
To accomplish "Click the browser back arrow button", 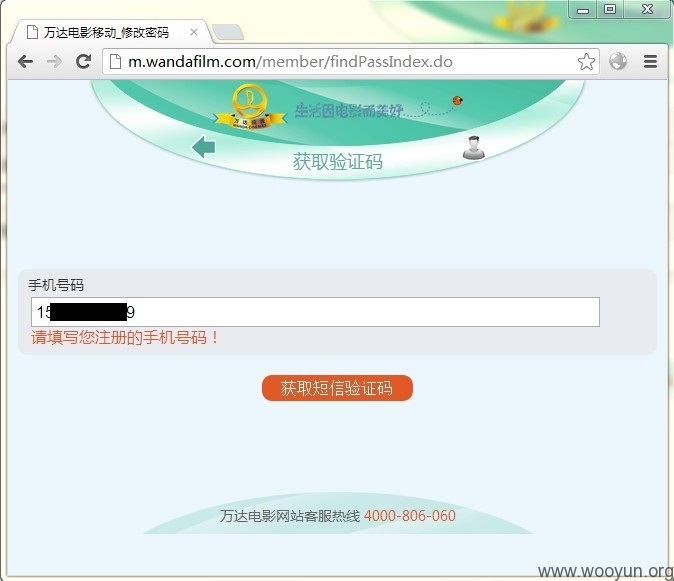I will point(25,62).
